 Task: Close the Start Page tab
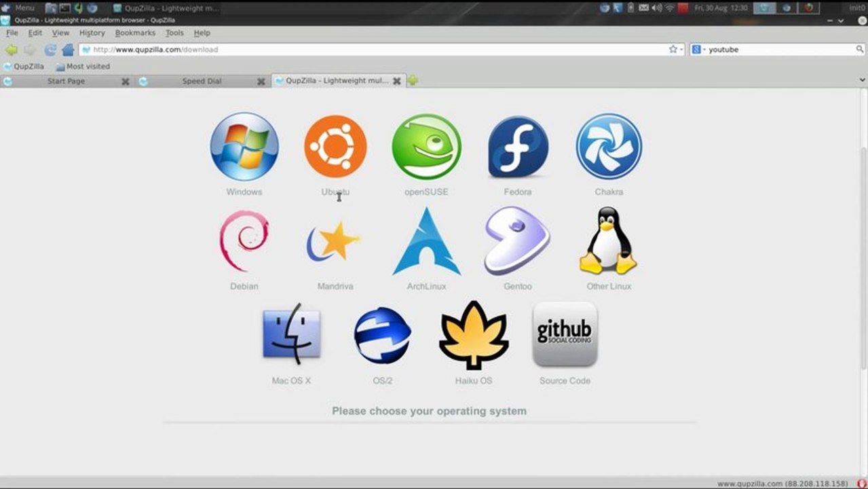pos(126,81)
